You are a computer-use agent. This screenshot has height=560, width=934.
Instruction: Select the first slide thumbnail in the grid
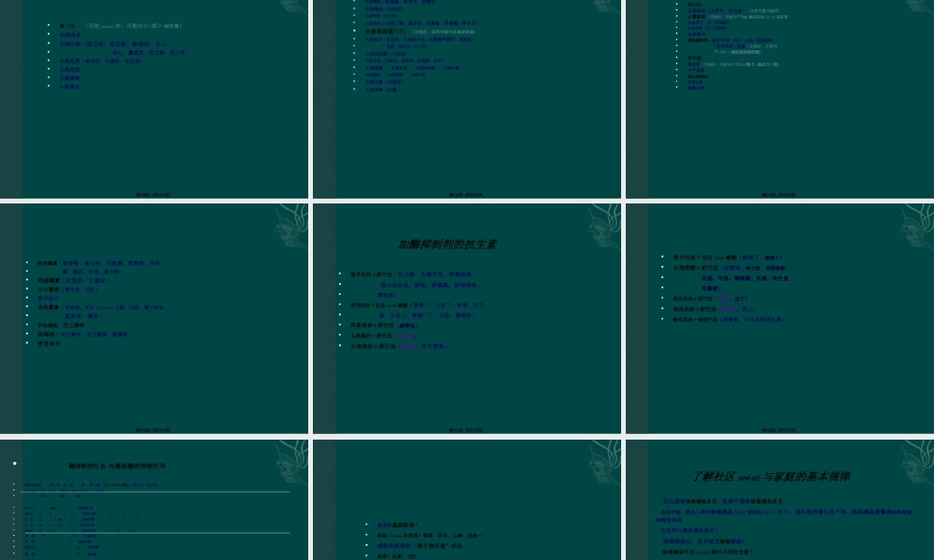[154, 98]
